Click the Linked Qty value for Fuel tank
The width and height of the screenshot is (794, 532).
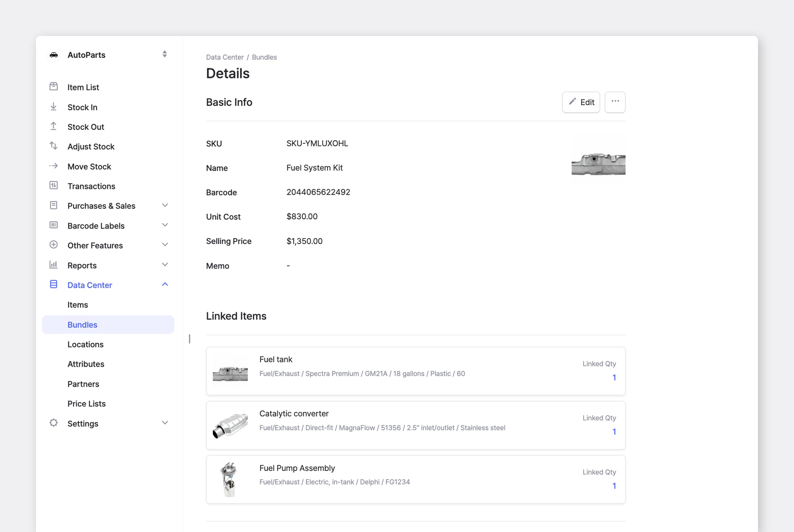[614, 378]
